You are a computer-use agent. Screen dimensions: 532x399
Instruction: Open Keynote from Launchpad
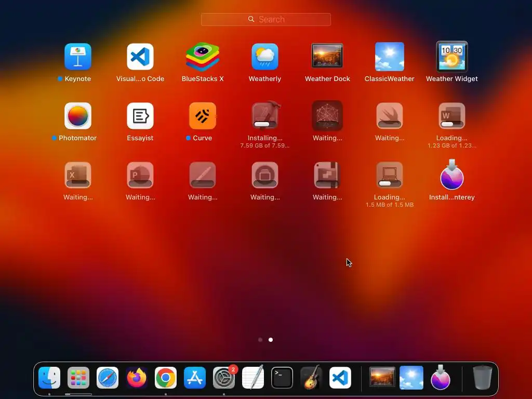(x=78, y=57)
